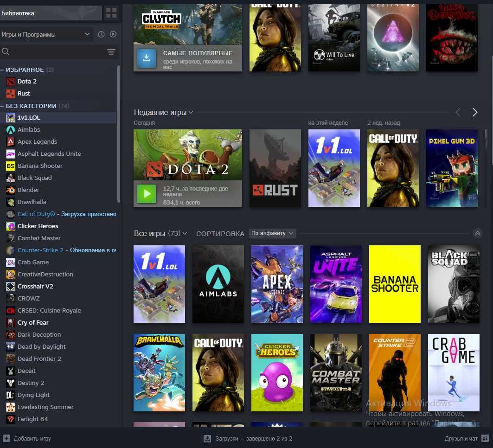Collapse the БЕЗ КАТЕГОРИИ category
The image size is (493, 448).
[x=2, y=106]
